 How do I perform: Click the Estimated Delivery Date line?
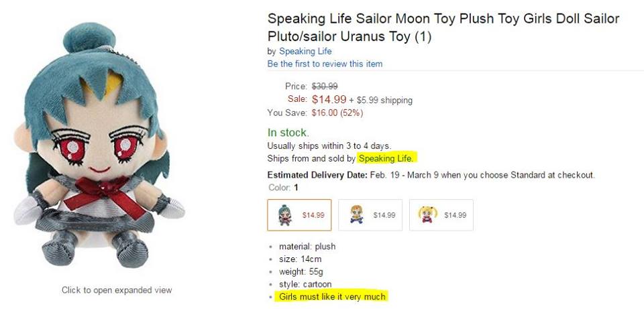(x=431, y=175)
